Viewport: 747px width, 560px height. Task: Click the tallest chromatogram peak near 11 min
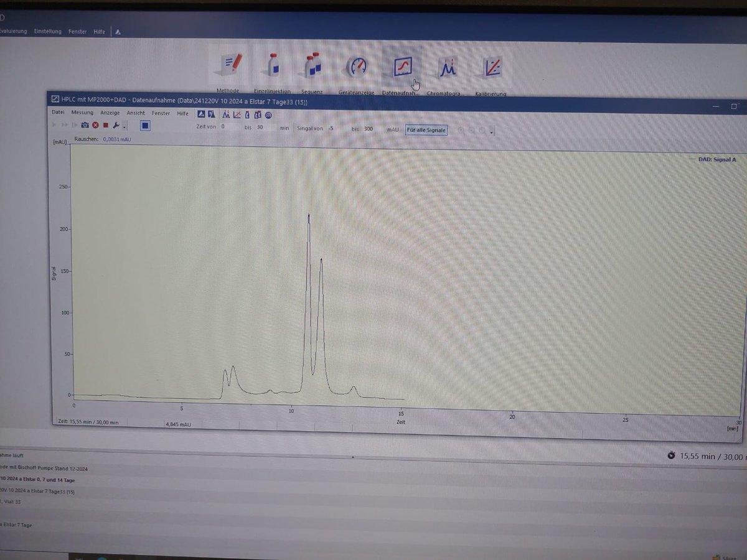click(309, 215)
